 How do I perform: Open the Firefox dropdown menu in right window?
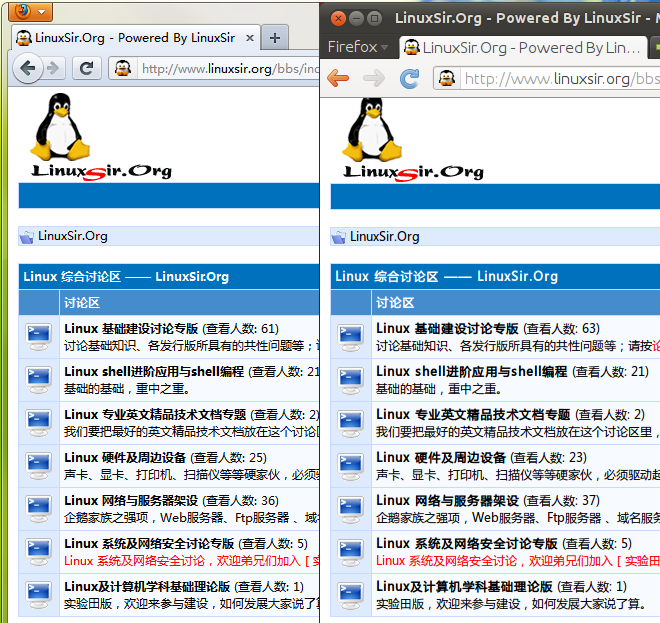(x=358, y=47)
